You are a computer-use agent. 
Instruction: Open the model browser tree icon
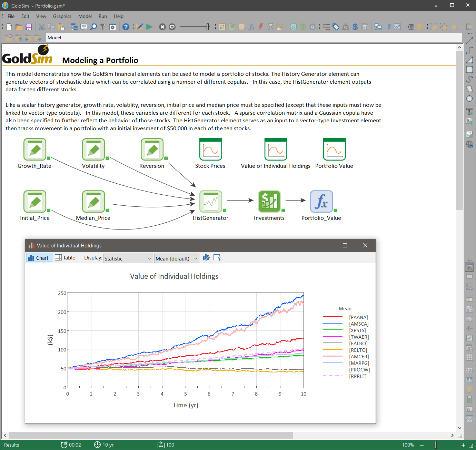pos(74,27)
